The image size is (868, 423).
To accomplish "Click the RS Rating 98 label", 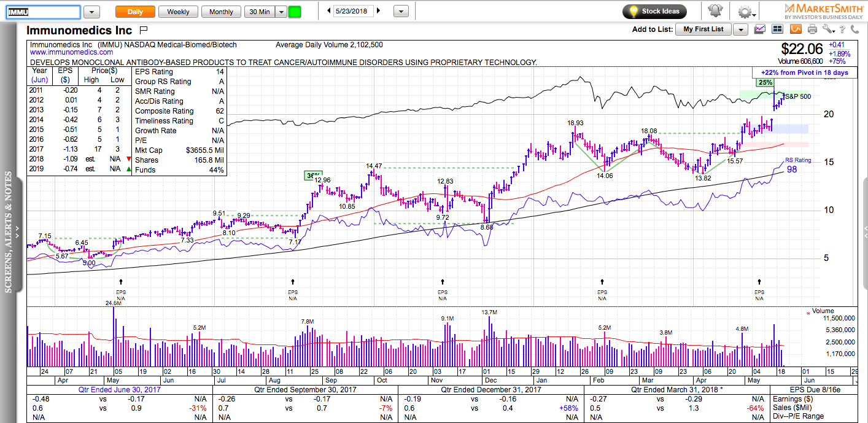I will click(x=798, y=165).
